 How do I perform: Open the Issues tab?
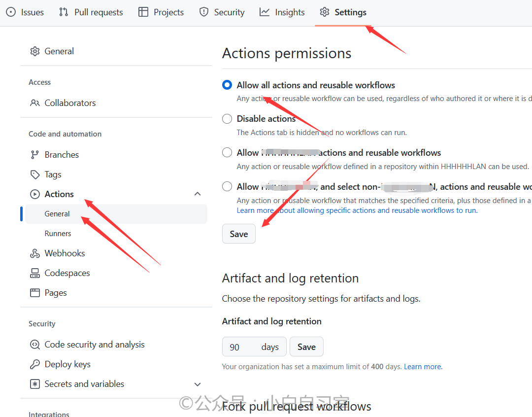(x=25, y=12)
